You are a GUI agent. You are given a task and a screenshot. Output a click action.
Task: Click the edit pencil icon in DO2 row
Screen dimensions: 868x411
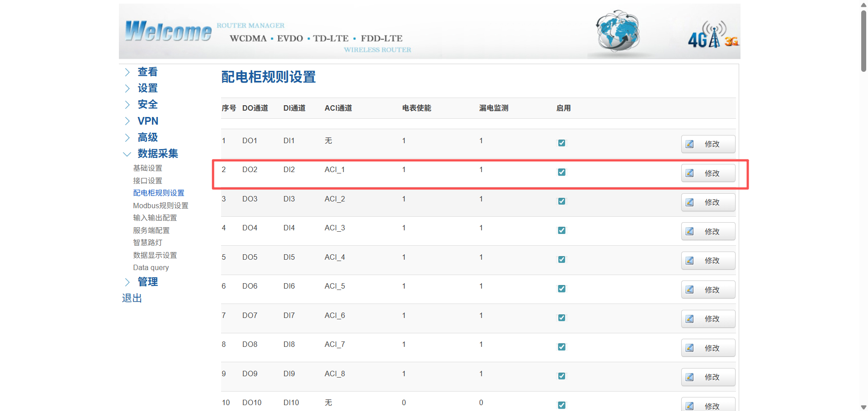(x=689, y=173)
